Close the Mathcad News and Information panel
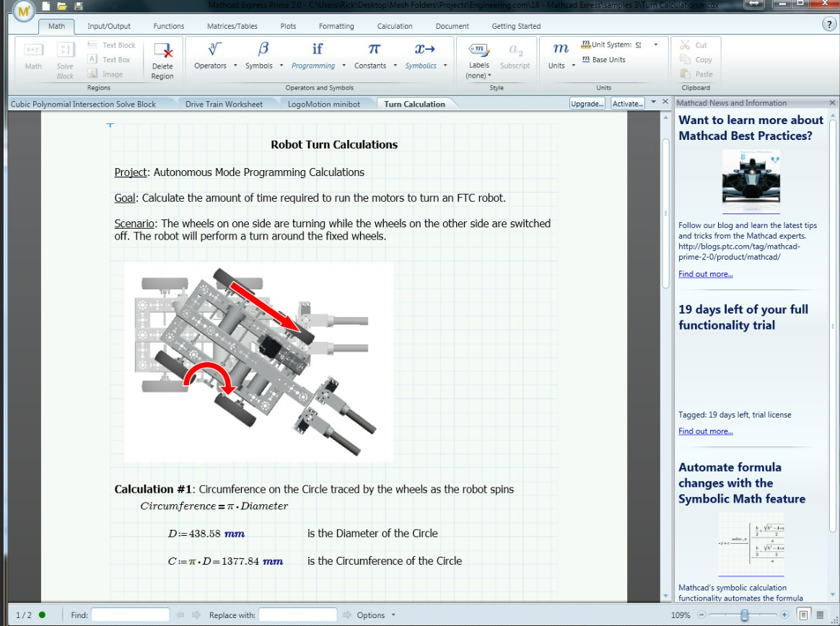 click(833, 102)
